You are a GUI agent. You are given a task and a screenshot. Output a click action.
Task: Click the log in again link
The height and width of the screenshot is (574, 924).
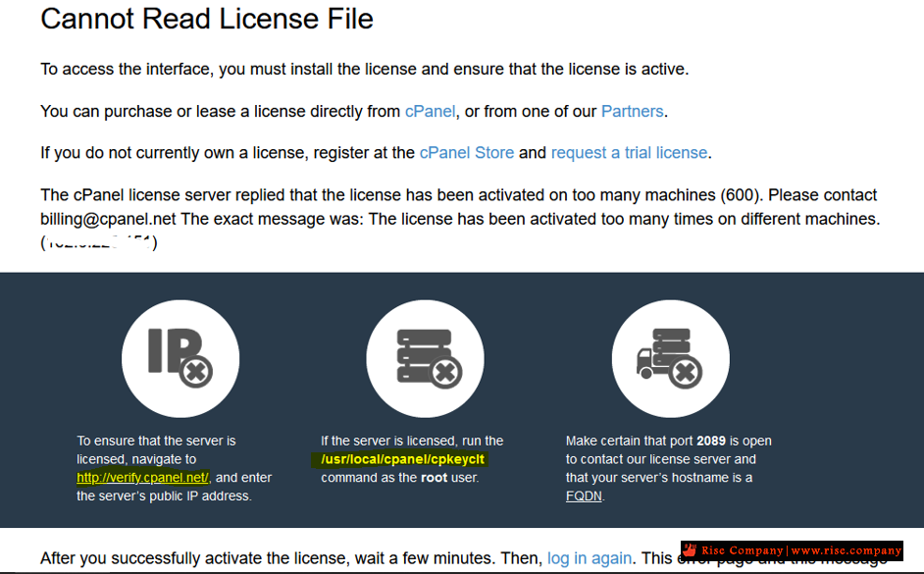coord(590,558)
